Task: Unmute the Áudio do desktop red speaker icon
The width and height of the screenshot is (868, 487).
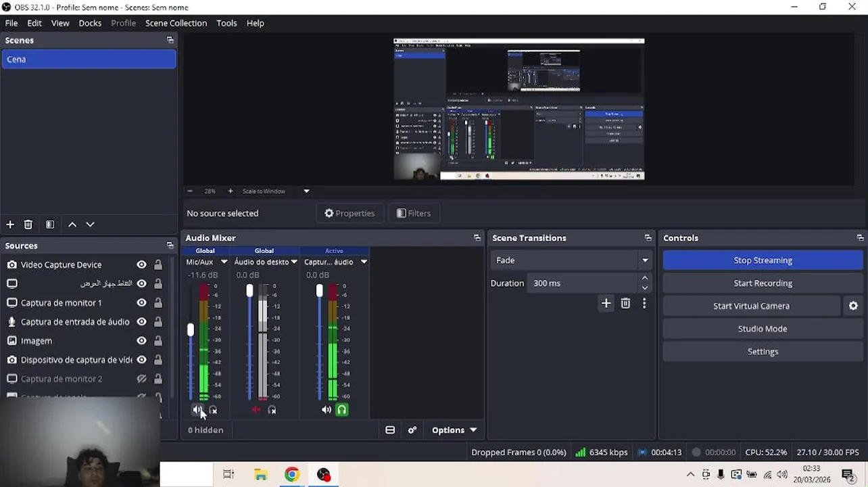Action: 256,410
